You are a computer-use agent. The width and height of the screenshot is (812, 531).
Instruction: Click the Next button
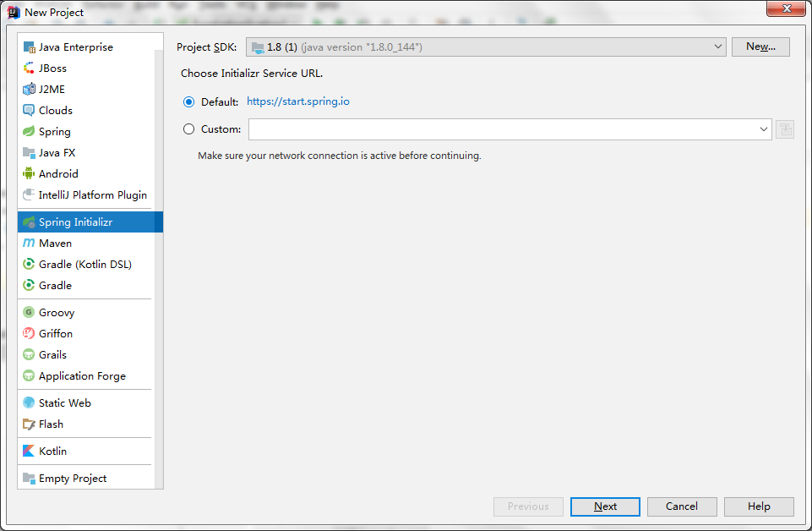pos(605,506)
